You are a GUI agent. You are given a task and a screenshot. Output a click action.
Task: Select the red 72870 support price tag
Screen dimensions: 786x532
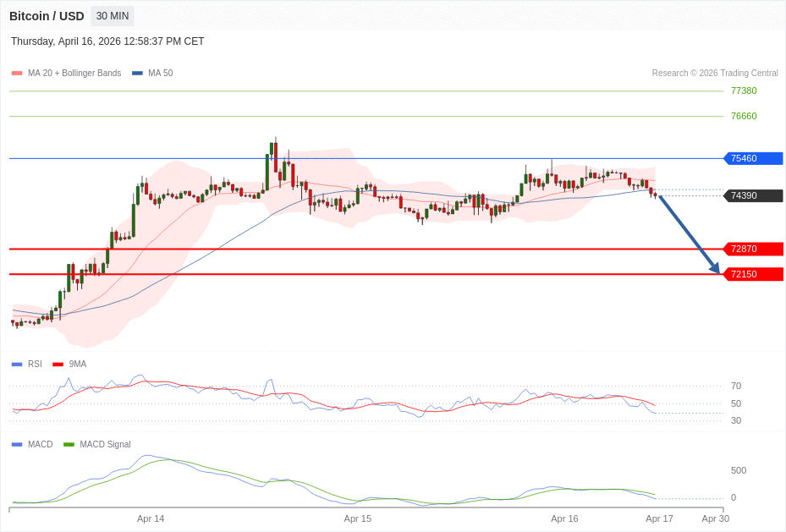752,249
